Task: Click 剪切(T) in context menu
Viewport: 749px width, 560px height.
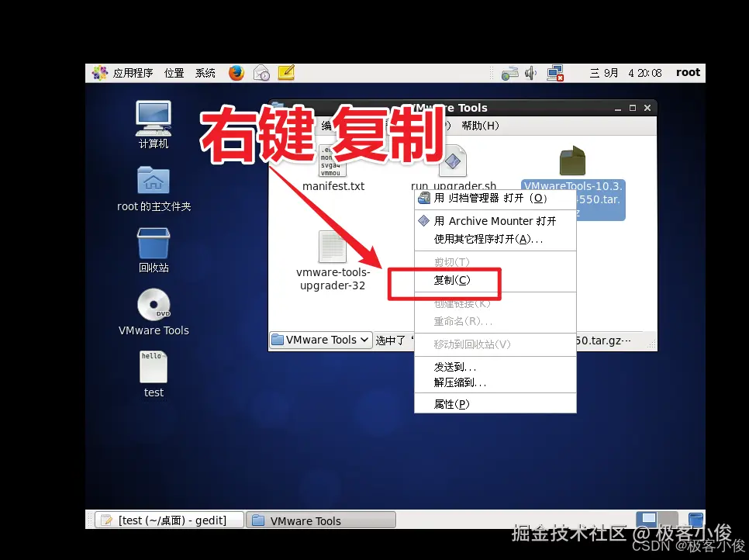Action: coord(495,262)
